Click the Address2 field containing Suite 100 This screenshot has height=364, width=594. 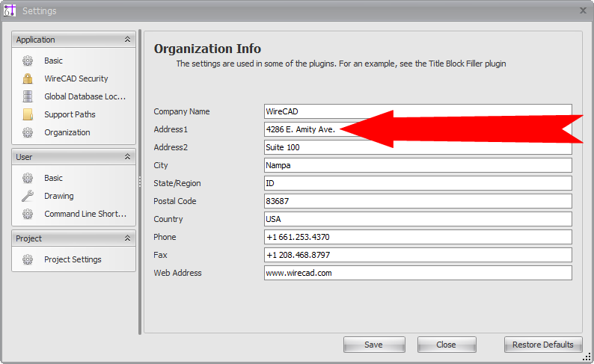coord(418,147)
